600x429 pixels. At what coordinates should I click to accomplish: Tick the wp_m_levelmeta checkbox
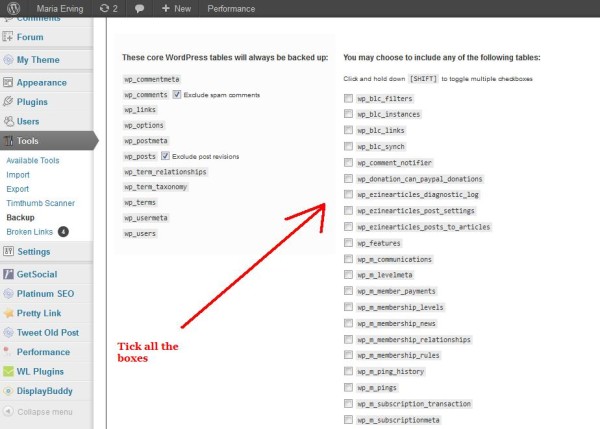(348, 274)
